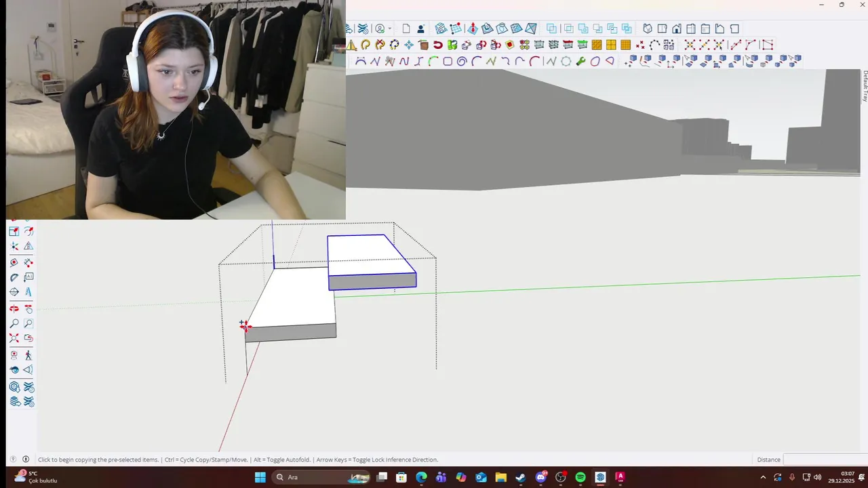Open Spotify from the taskbar

tap(580, 477)
